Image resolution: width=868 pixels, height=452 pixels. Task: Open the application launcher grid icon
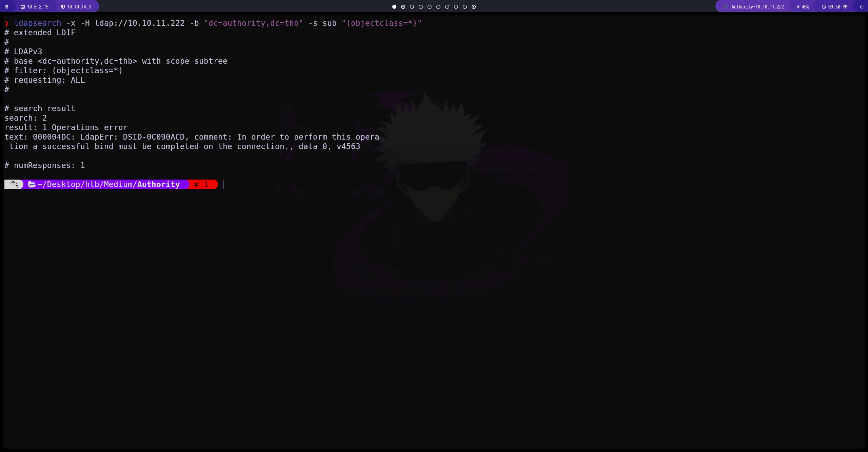[x=6, y=6]
